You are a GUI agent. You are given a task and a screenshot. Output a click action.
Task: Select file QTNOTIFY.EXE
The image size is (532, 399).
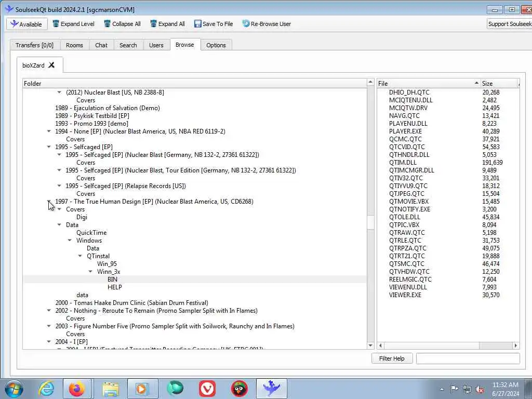click(410, 209)
